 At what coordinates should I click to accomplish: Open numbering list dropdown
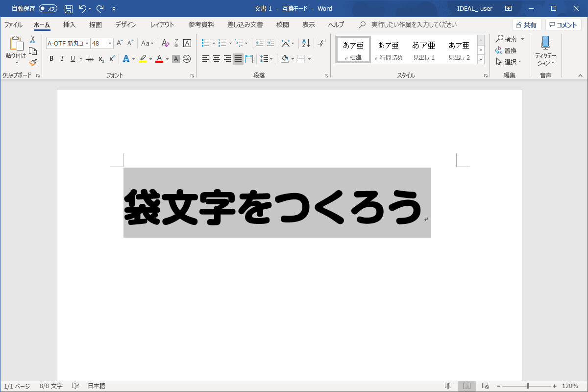[x=230, y=43]
